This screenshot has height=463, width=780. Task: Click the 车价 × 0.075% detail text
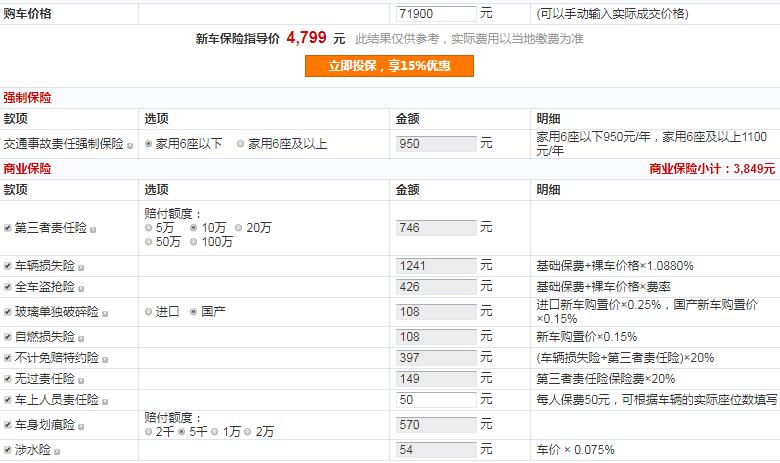[576, 450]
